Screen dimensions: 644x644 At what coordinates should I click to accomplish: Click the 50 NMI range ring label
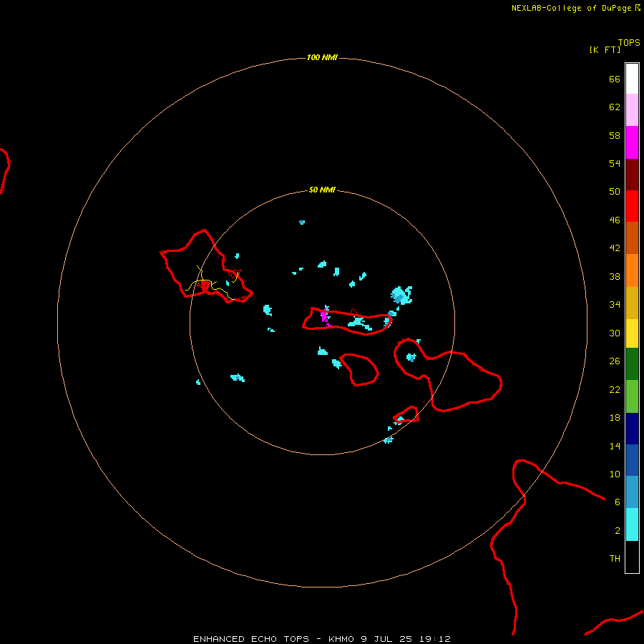coord(322,190)
